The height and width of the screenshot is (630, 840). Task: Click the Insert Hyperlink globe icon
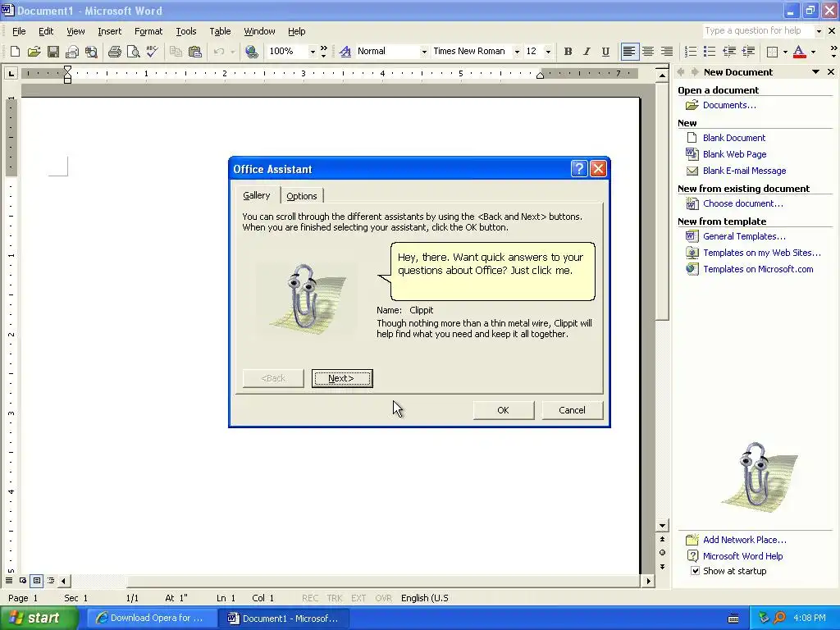(251, 52)
